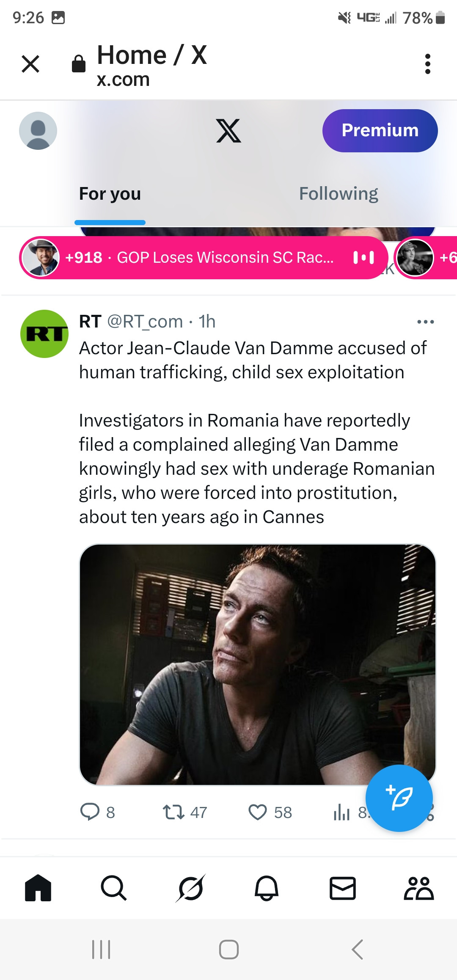Image resolution: width=457 pixels, height=980 pixels.
Task: Open the @RT_com profile link
Action: point(145,322)
